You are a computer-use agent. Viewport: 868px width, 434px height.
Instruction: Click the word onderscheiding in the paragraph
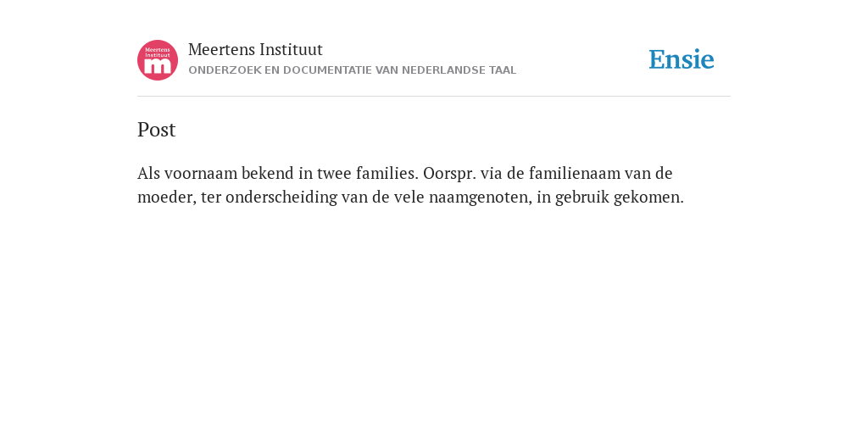click(x=281, y=197)
